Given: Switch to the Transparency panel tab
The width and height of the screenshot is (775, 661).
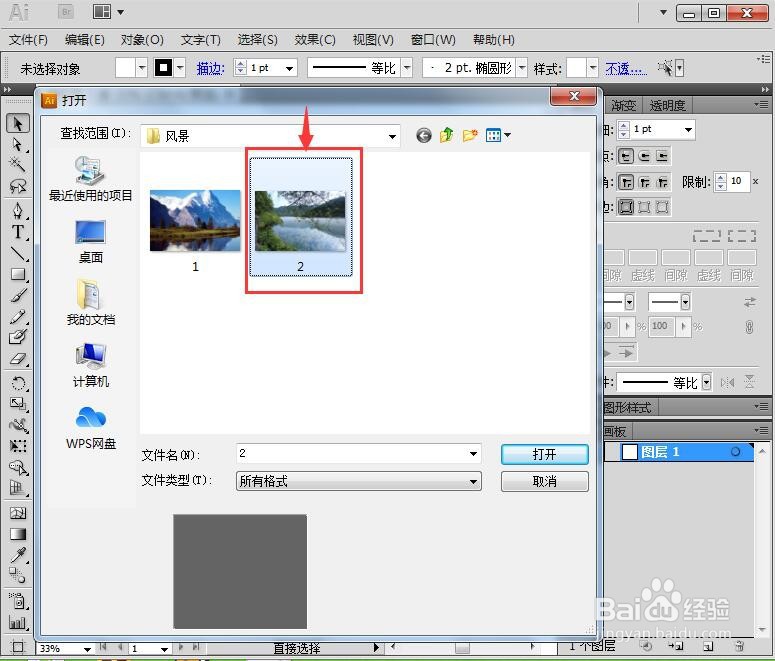Looking at the screenshot, I should coord(667,105).
